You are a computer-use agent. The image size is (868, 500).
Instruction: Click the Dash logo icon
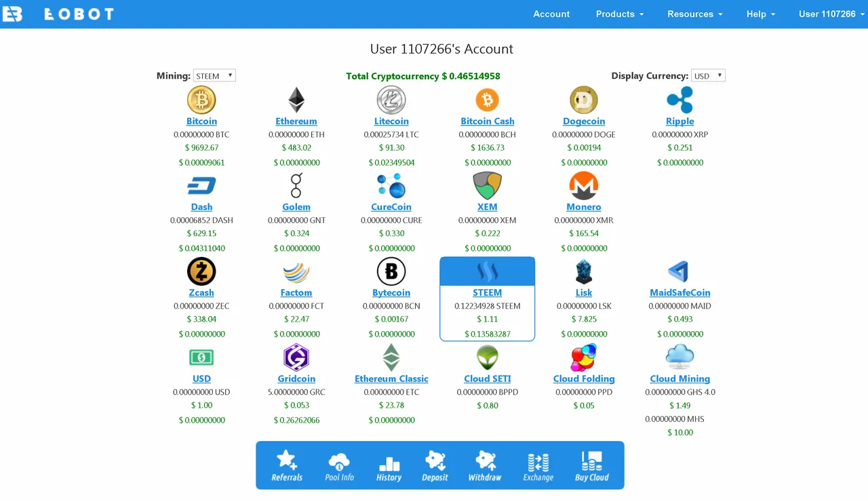tap(201, 186)
